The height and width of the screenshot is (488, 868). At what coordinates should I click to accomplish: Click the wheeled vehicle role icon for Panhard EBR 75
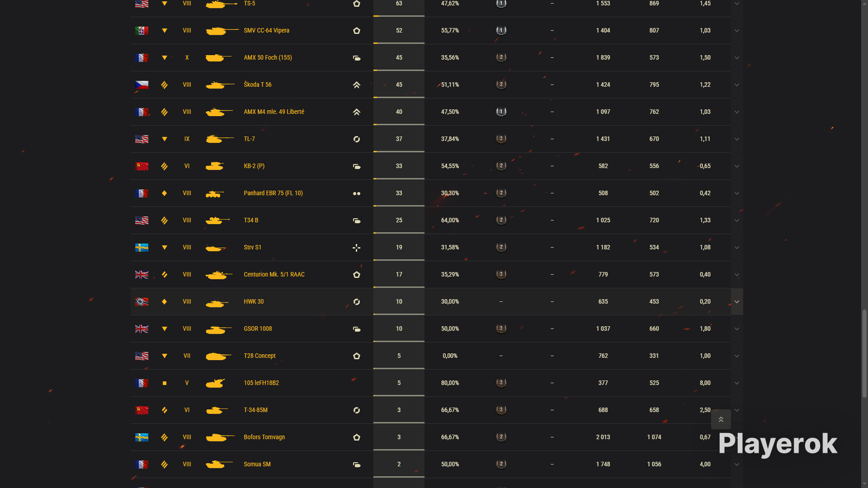(356, 194)
